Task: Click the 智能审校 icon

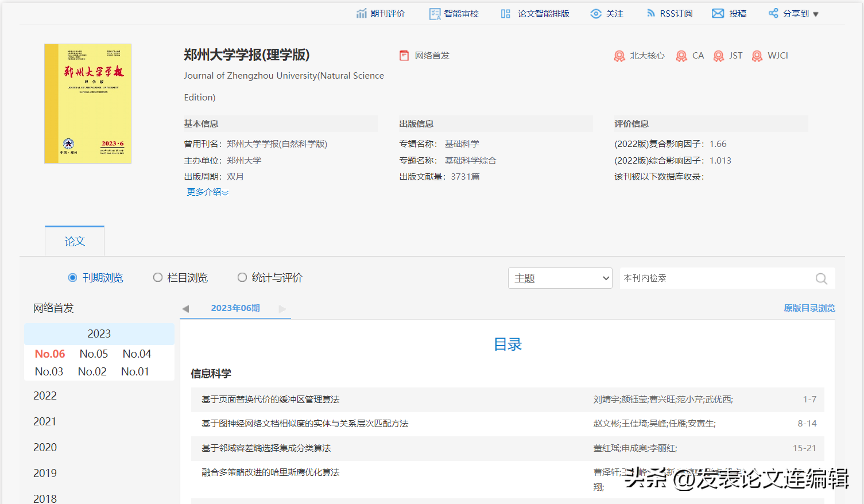Action: pos(435,14)
